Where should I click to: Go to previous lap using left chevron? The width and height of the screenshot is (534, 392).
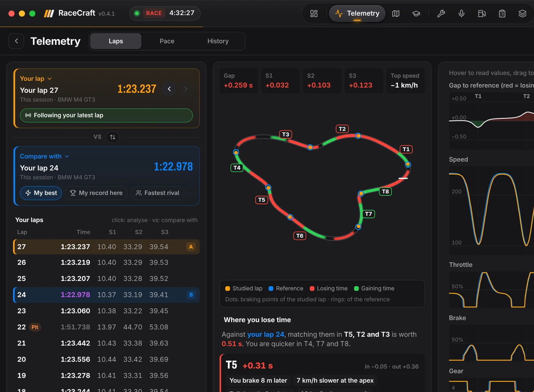(x=169, y=89)
